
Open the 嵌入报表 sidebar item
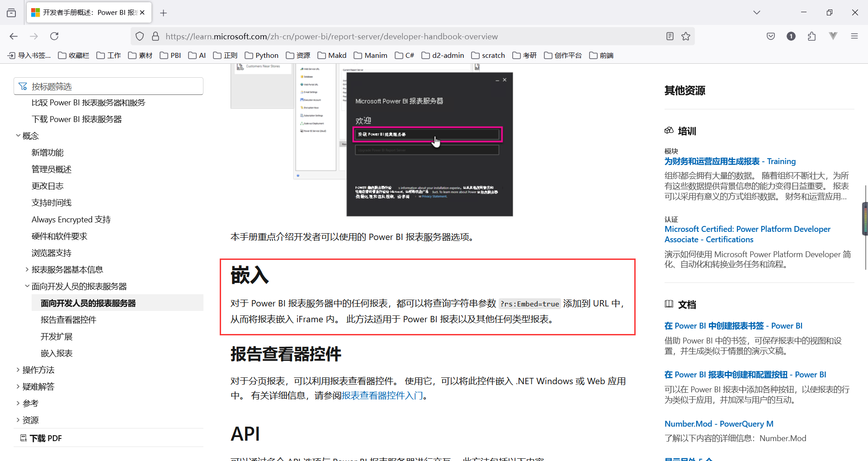click(x=57, y=353)
